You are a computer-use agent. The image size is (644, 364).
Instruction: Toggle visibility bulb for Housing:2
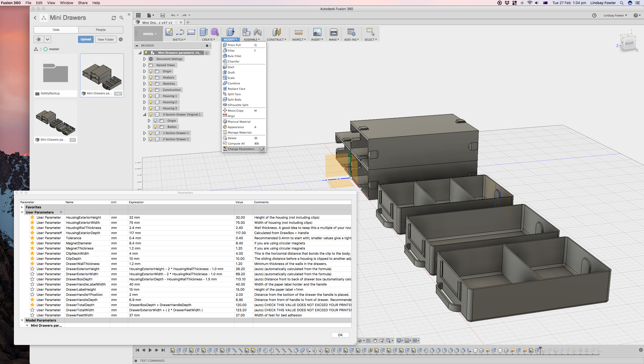point(151,102)
